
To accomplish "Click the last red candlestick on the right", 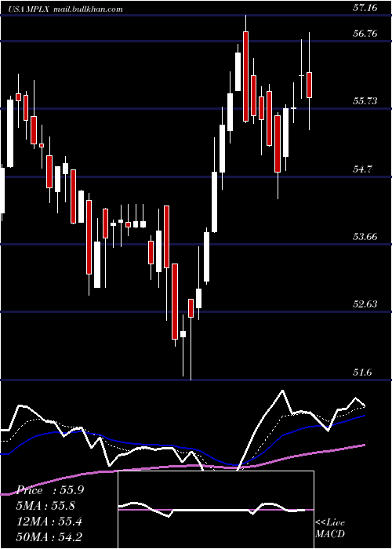I will click(x=310, y=85).
